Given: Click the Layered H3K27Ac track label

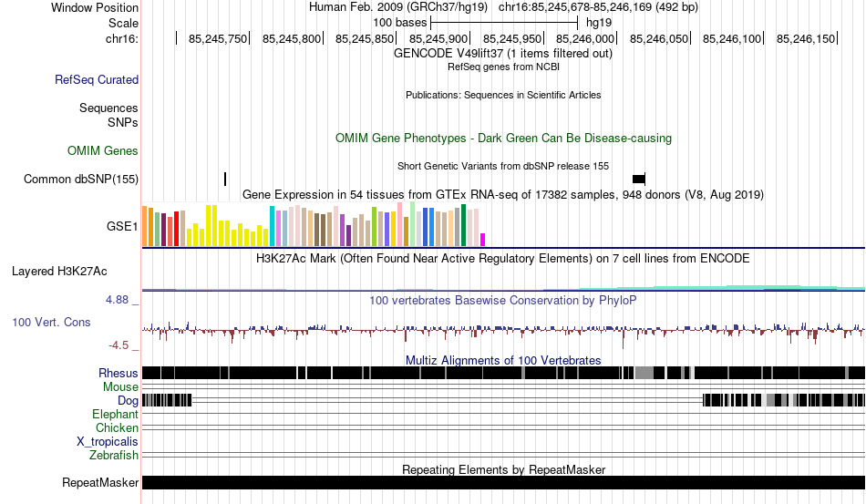Looking at the screenshot, I should coord(59,272).
